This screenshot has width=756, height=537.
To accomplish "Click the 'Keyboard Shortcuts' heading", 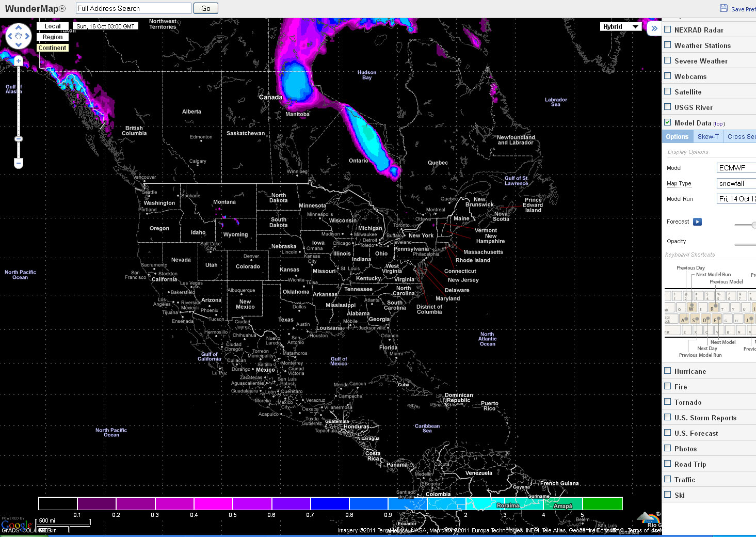I will coord(690,255).
